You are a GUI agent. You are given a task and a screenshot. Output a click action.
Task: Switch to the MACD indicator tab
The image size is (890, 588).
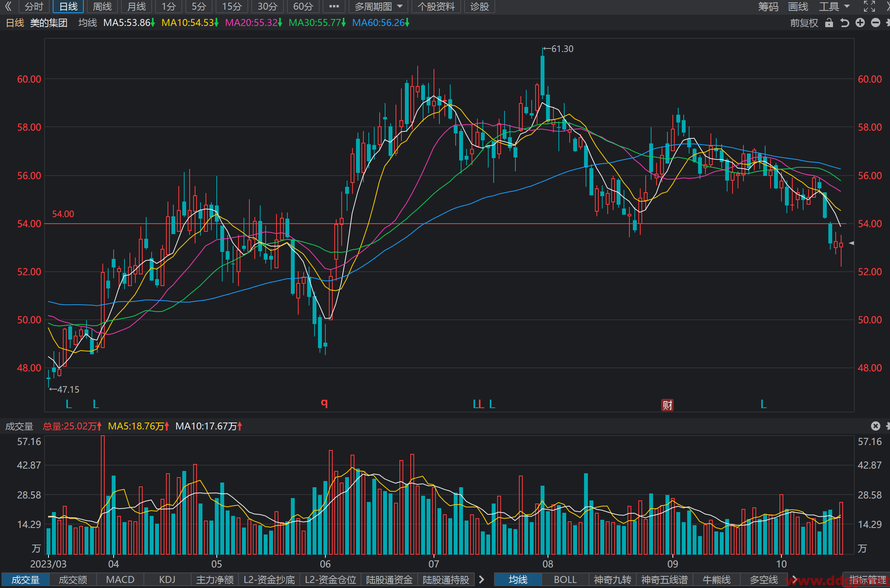[120, 579]
